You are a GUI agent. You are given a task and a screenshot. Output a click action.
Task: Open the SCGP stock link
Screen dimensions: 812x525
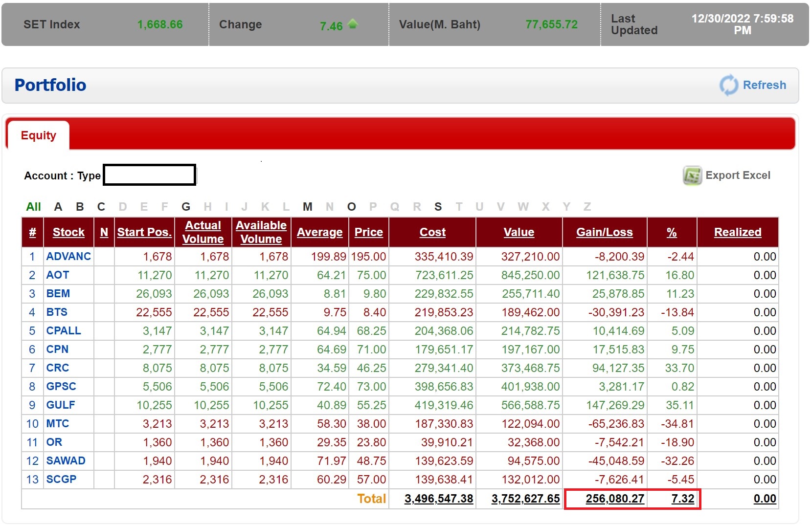point(61,480)
